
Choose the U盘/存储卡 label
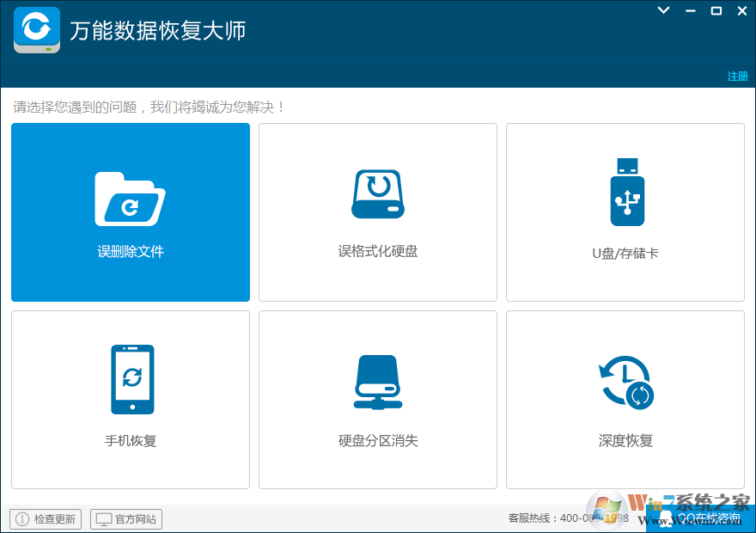[625, 254]
